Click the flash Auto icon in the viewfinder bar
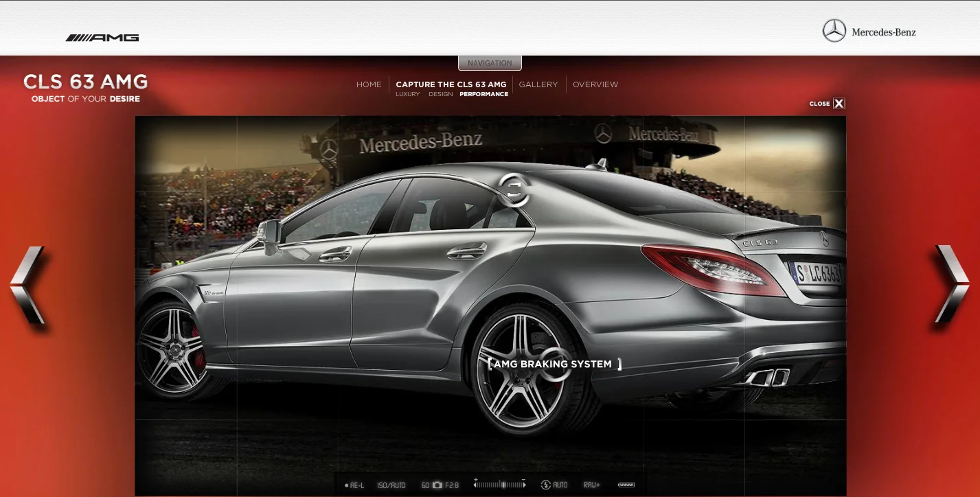The width and height of the screenshot is (980, 497). (554, 485)
